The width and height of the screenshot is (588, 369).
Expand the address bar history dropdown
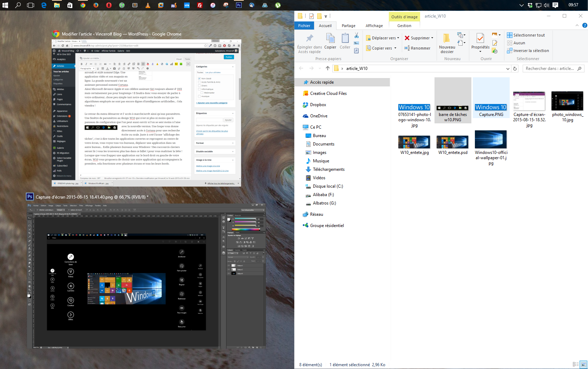pos(508,69)
